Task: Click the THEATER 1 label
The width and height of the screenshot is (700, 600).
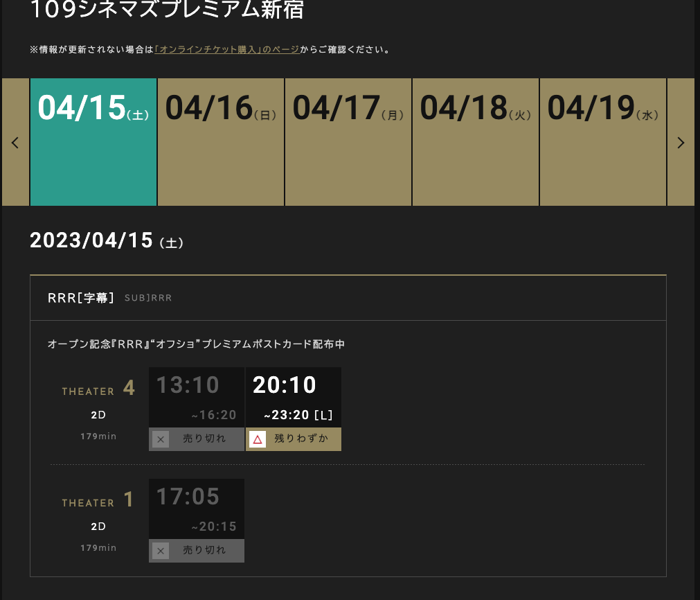Action: coord(98,502)
